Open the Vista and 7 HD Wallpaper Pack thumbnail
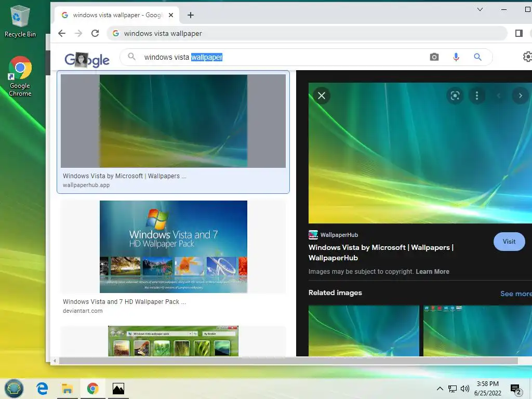 (173, 247)
